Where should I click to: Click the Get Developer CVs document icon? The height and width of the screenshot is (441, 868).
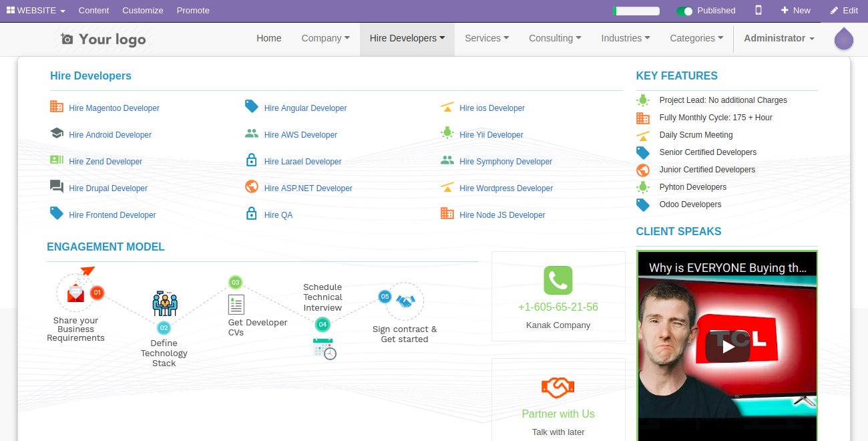(236, 305)
